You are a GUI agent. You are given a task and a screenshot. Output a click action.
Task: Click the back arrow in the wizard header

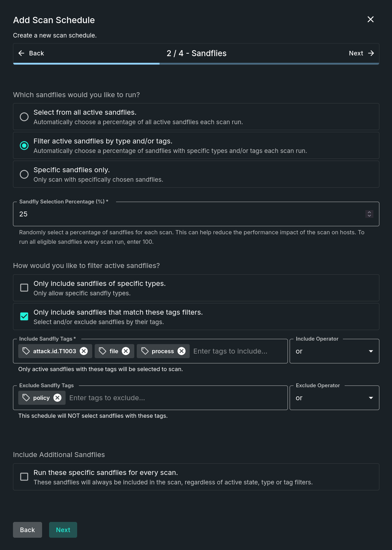pos(21,53)
